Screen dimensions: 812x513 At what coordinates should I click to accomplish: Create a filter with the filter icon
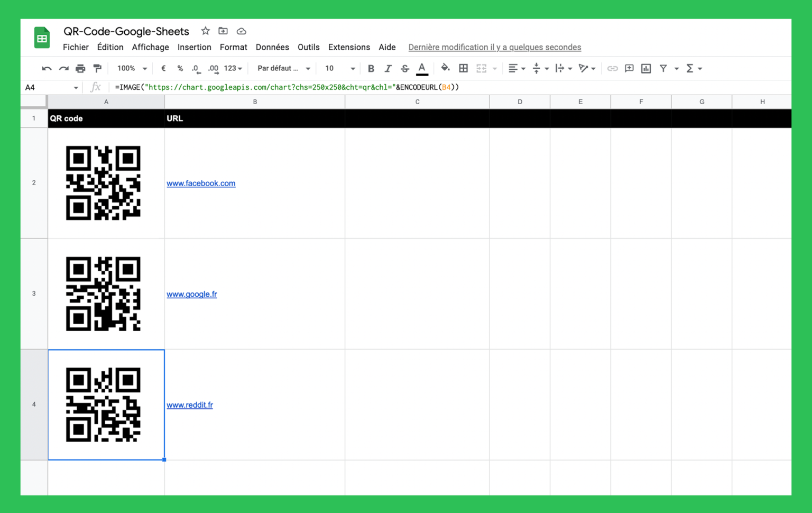pyautogui.click(x=663, y=68)
